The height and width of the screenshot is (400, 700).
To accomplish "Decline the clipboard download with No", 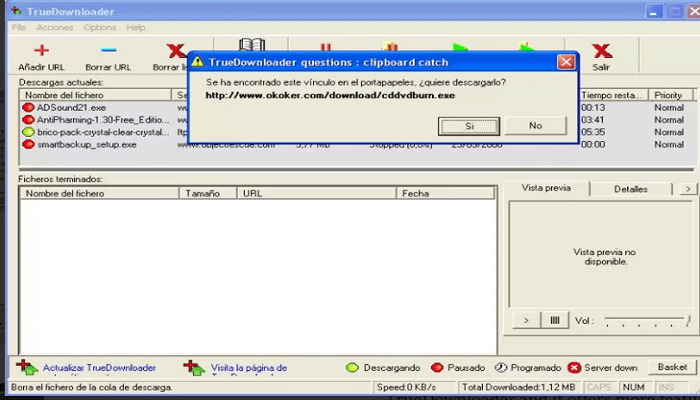I will (536, 126).
